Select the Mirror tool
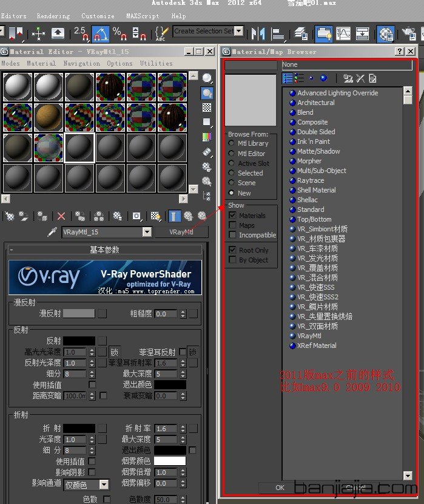Image resolution: width=424 pixels, height=504 pixels. 258,33
